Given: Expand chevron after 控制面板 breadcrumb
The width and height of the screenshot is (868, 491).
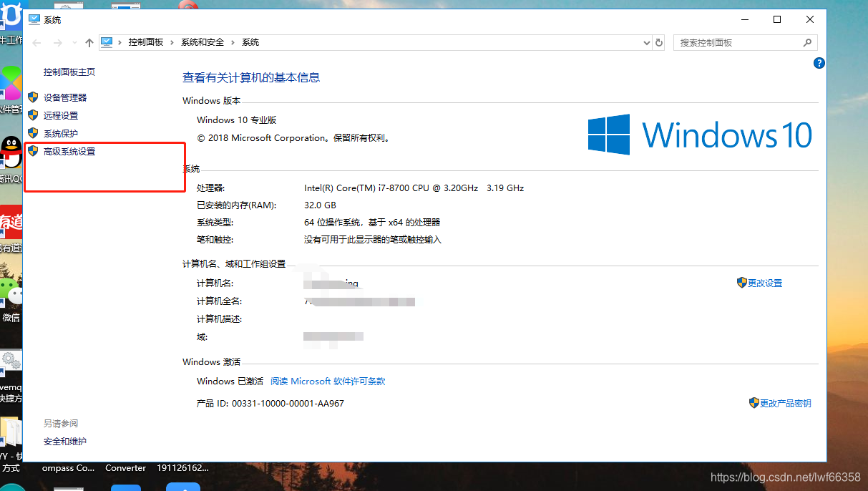Looking at the screenshot, I should pyautogui.click(x=172, y=43).
